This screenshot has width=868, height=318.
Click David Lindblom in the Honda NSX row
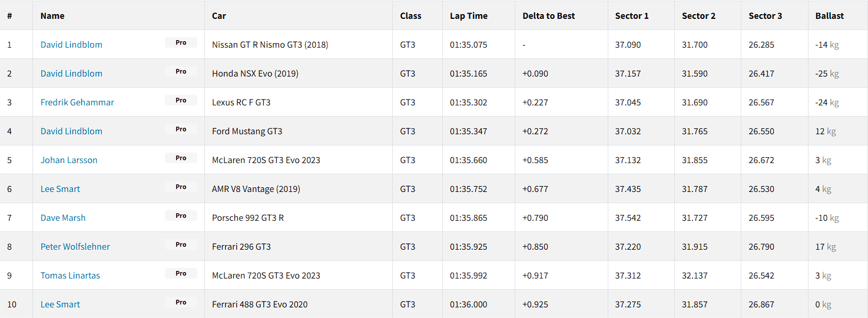71,74
